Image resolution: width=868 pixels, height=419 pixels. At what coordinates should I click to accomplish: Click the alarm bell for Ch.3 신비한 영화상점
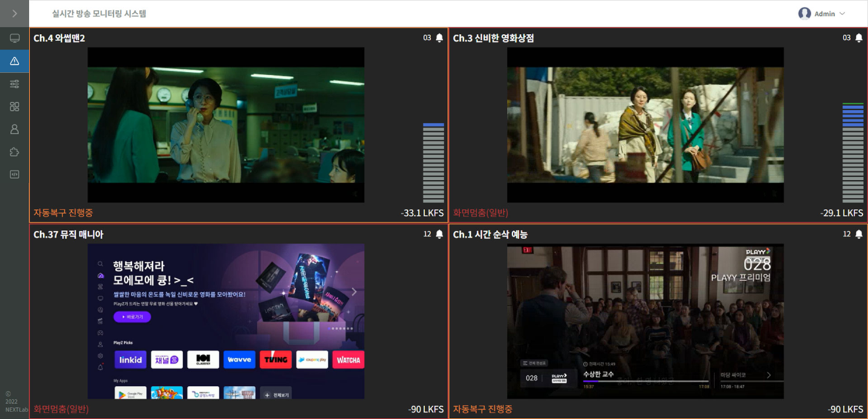(x=859, y=38)
